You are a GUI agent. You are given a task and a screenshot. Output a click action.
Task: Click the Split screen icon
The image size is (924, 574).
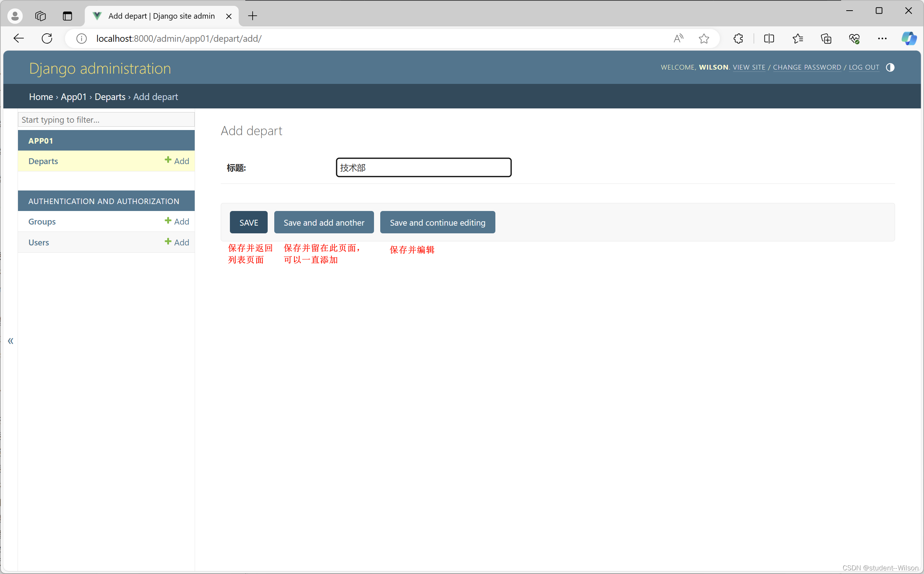click(769, 38)
